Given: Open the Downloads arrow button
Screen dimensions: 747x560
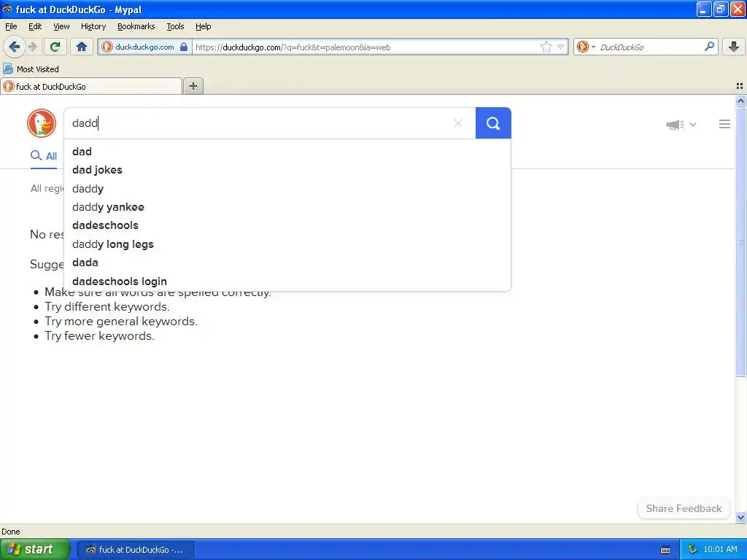Looking at the screenshot, I should [x=734, y=47].
